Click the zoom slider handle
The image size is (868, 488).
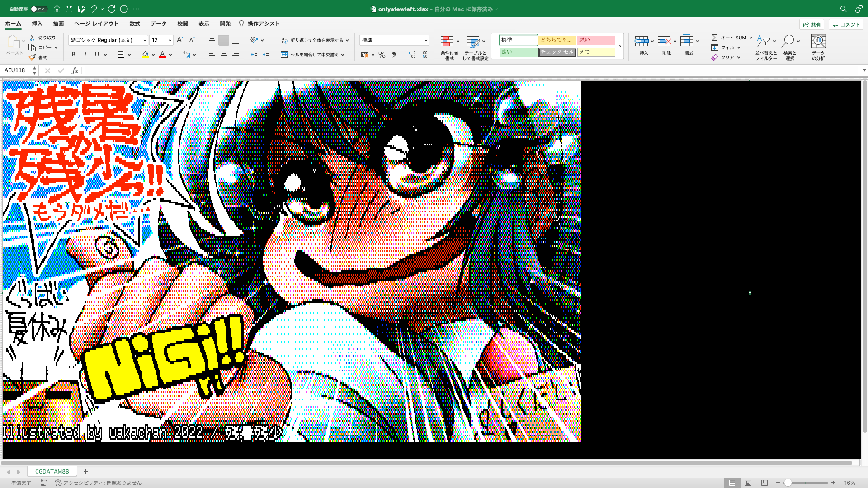788,483
